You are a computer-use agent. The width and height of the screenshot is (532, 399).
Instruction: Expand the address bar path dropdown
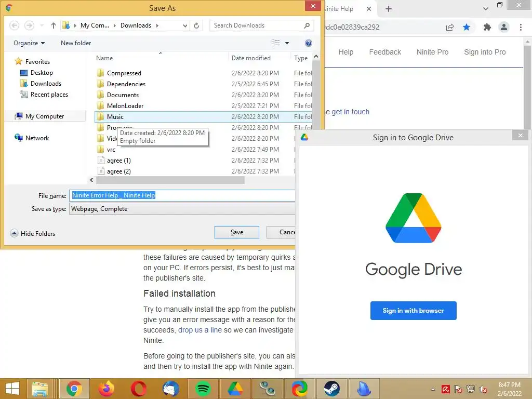pyautogui.click(x=185, y=25)
